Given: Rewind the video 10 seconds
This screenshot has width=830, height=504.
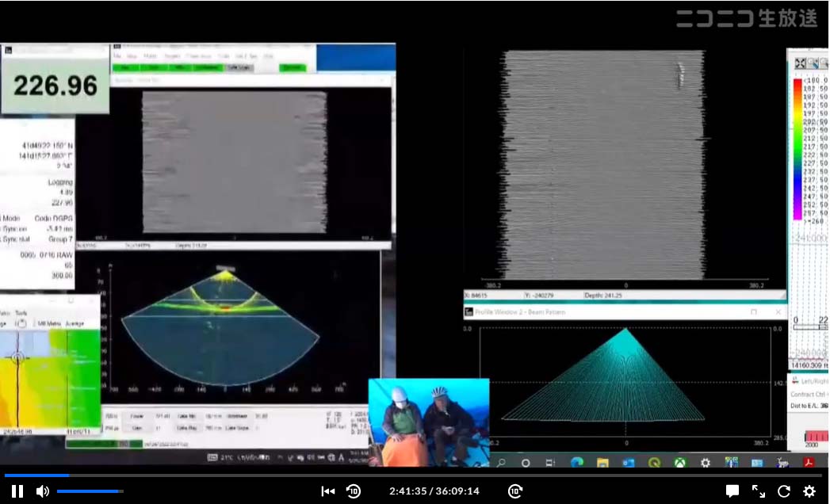Looking at the screenshot, I should [x=354, y=491].
